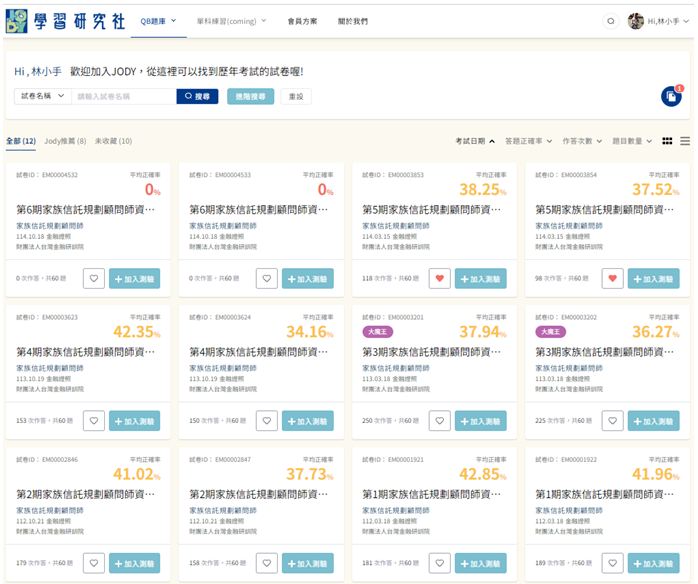Switch to grid view layout
This screenshot has height=584, width=698.
click(x=668, y=141)
